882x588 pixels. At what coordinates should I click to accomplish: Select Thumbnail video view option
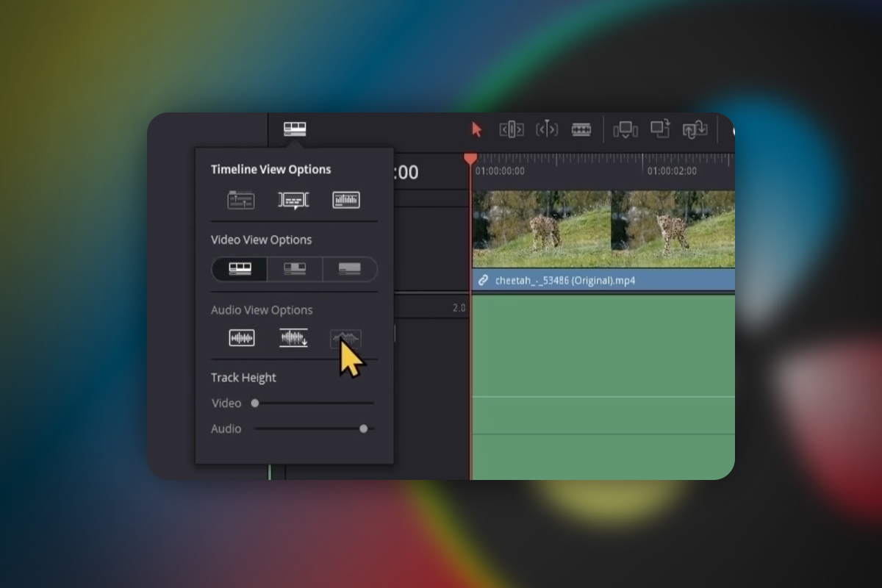(x=295, y=269)
